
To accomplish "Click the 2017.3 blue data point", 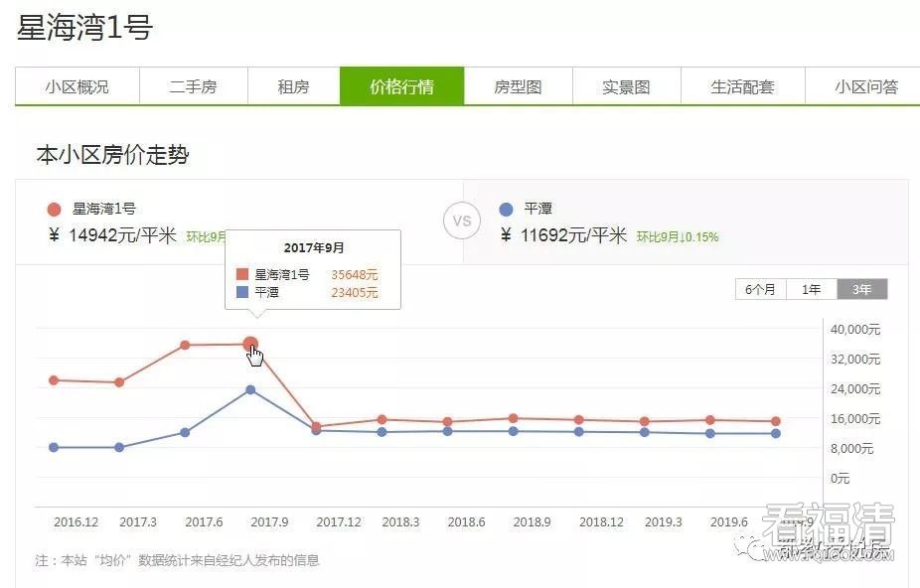I will click(119, 447).
